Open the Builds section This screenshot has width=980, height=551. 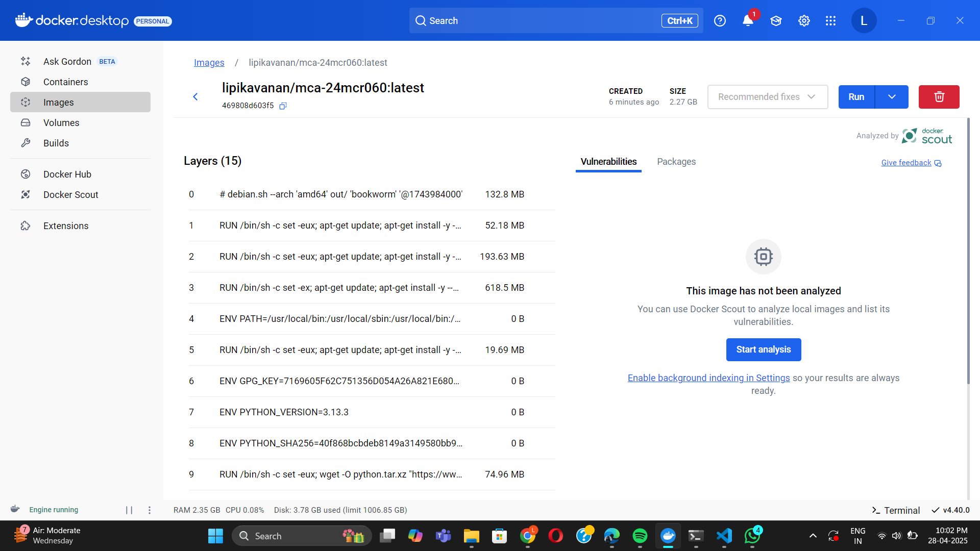click(80, 143)
